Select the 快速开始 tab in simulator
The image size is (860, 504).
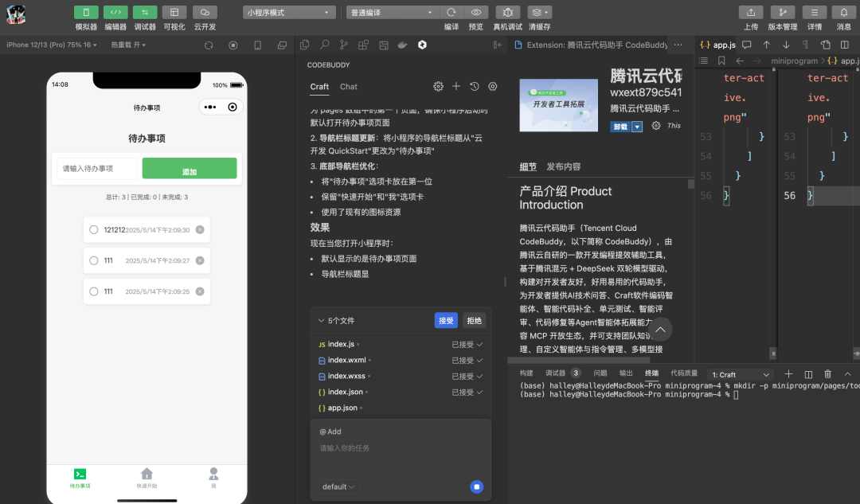click(147, 478)
